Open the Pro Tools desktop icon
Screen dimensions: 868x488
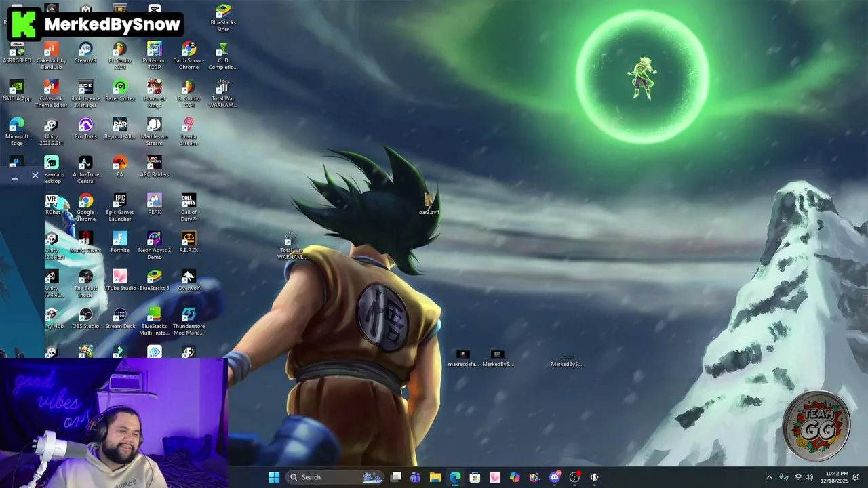click(x=85, y=129)
